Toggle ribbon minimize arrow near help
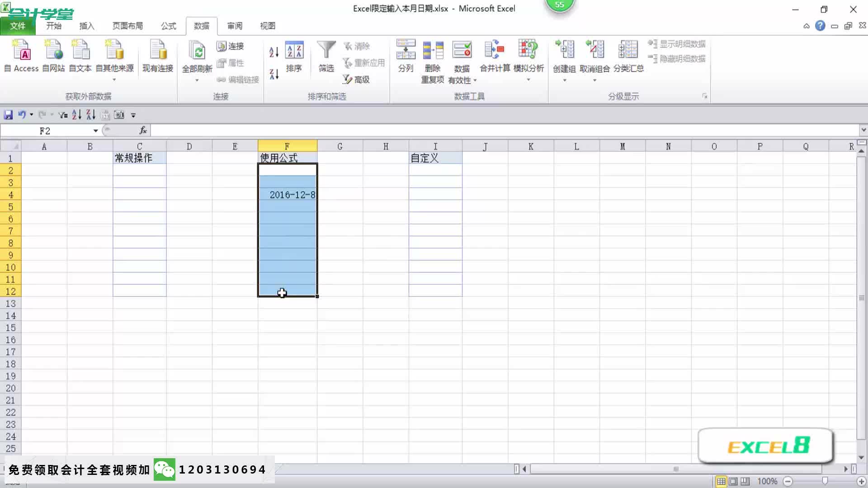868x488 pixels. coord(806,26)
